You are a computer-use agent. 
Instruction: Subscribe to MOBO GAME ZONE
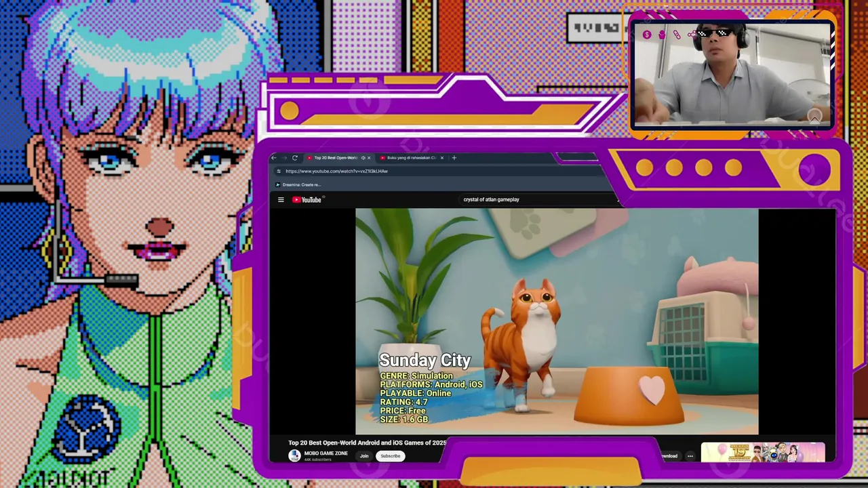tap(390, 456)
